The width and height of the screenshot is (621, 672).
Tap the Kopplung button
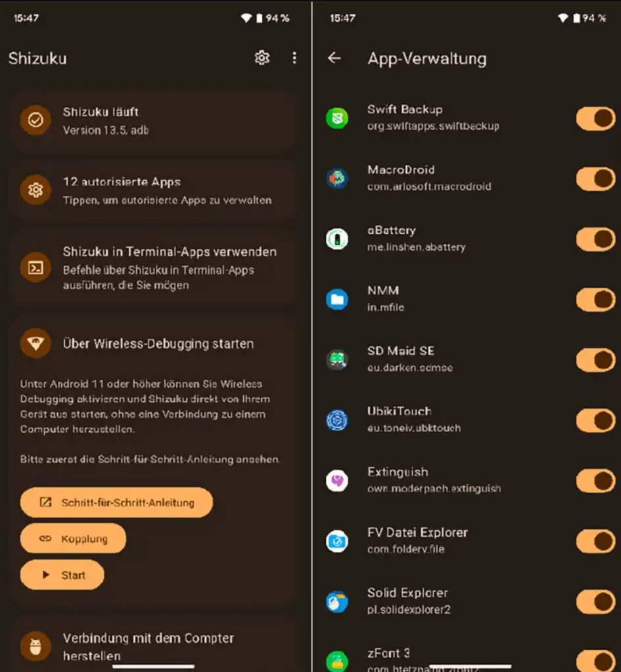pyautogui.click(x=73, y=538)
